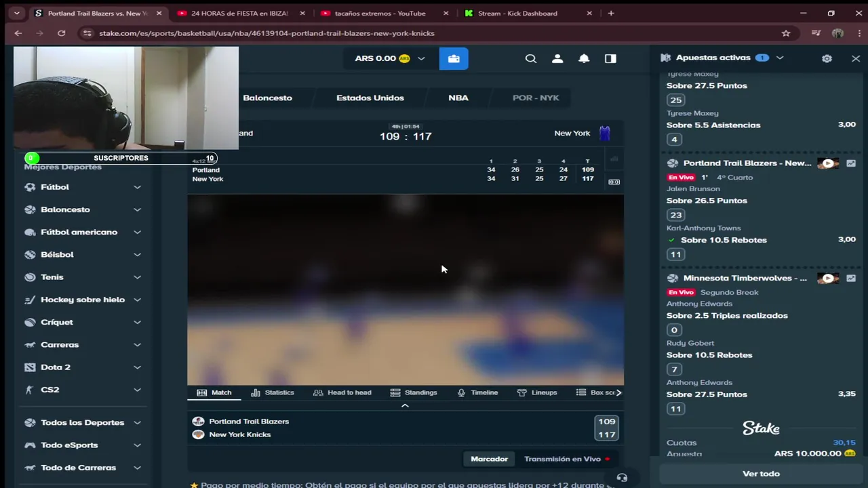Open the Timeline tab
The image size is (868, 488).
477,392
